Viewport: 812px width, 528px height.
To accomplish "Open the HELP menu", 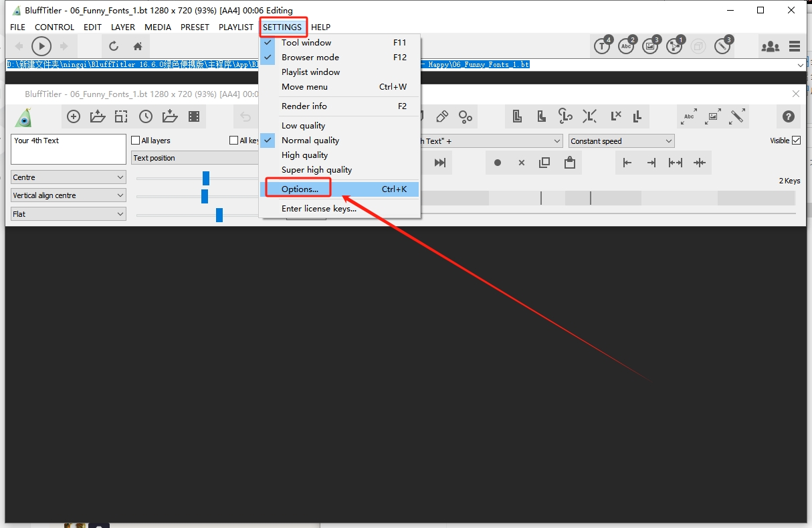I will click(321, 27).
